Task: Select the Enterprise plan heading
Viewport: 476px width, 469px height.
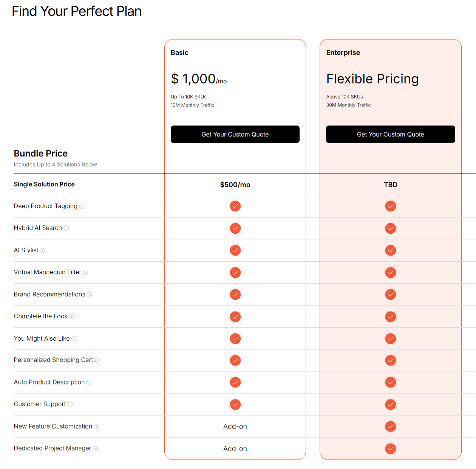Action: click(x=343, y=52)
